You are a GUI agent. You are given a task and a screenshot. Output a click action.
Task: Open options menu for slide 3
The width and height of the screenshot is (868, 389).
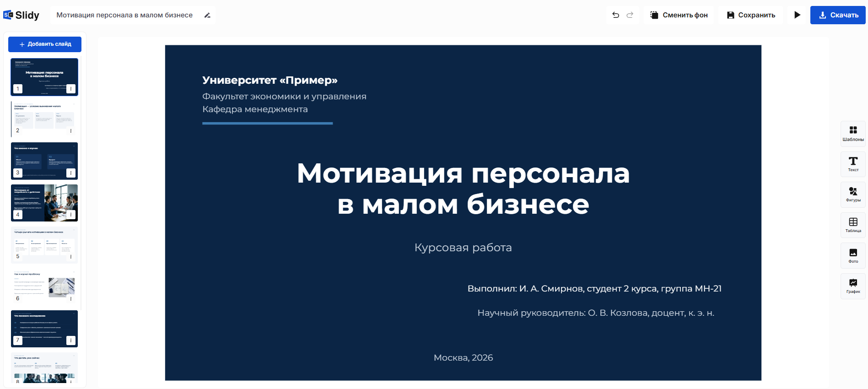[71, 173]
